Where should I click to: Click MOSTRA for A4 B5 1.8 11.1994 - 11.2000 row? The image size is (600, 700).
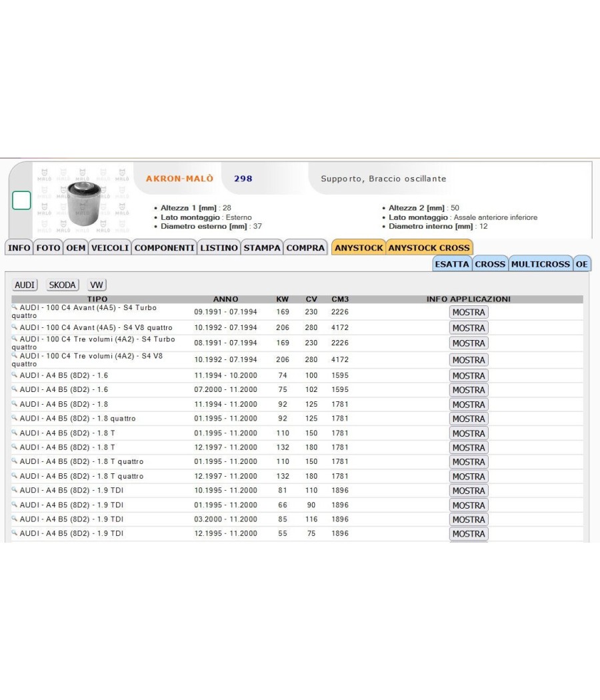coord(469,405)
